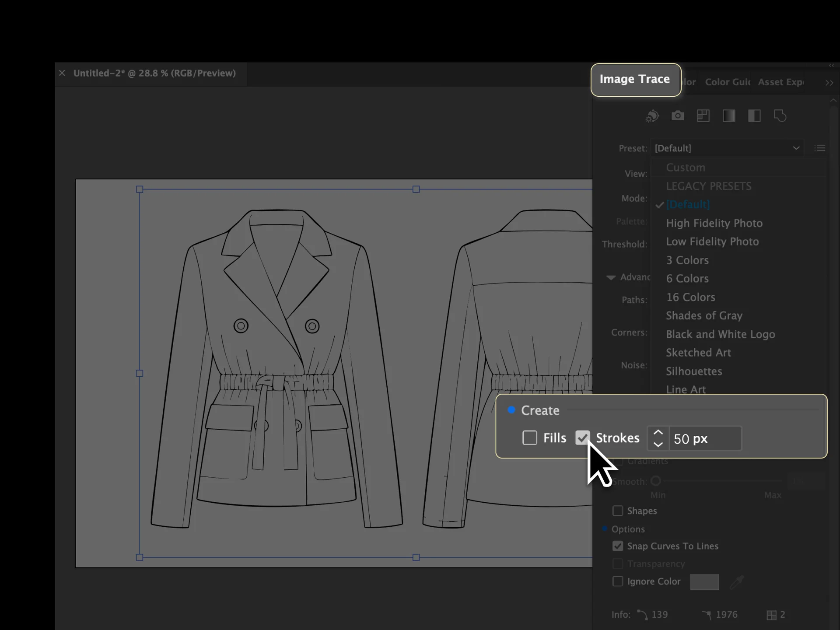
Task: Select the Sketched Art preset
Action: [x=698, y=353]
